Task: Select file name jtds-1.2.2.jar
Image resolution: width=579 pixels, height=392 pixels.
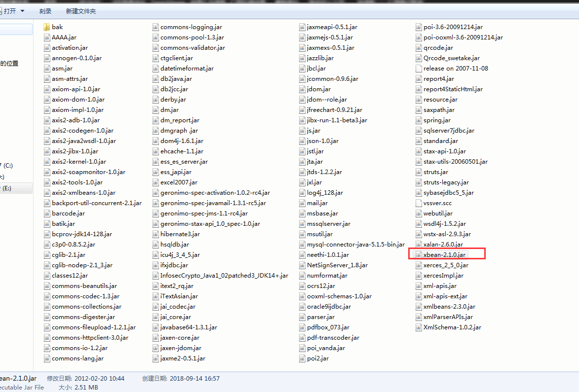Action: click(325, 172)
